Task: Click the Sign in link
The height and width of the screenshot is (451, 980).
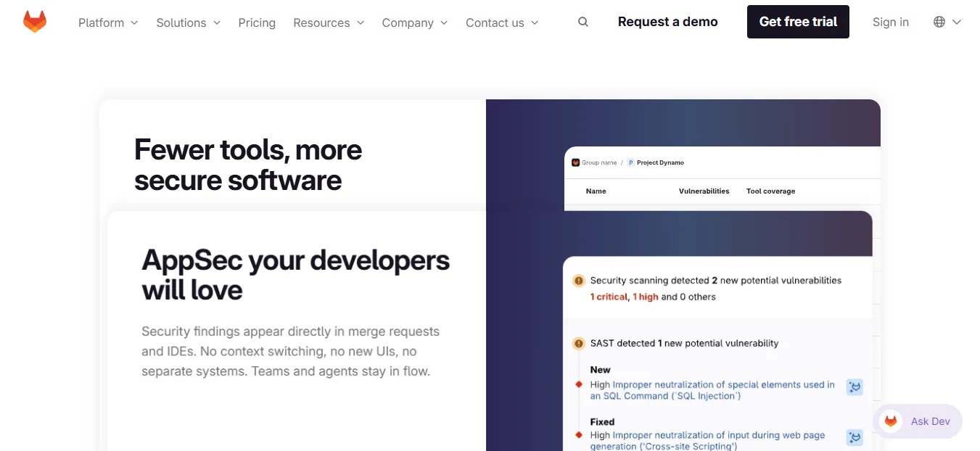Action: (x=891, y=22)
